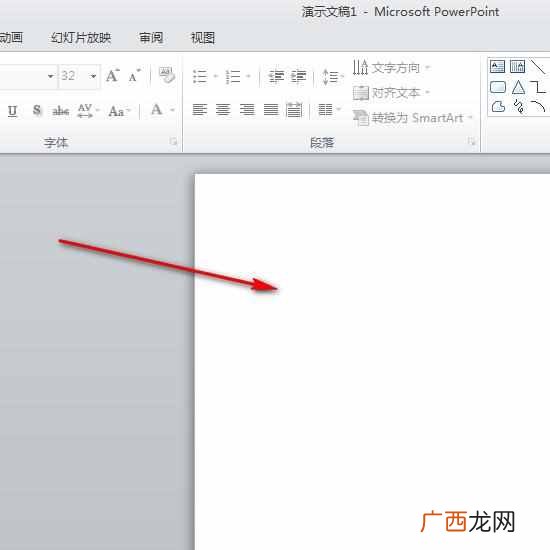This screenshot has height=550, width=550.
Task: Click Increase List Level icon
Action: (298, 76)
